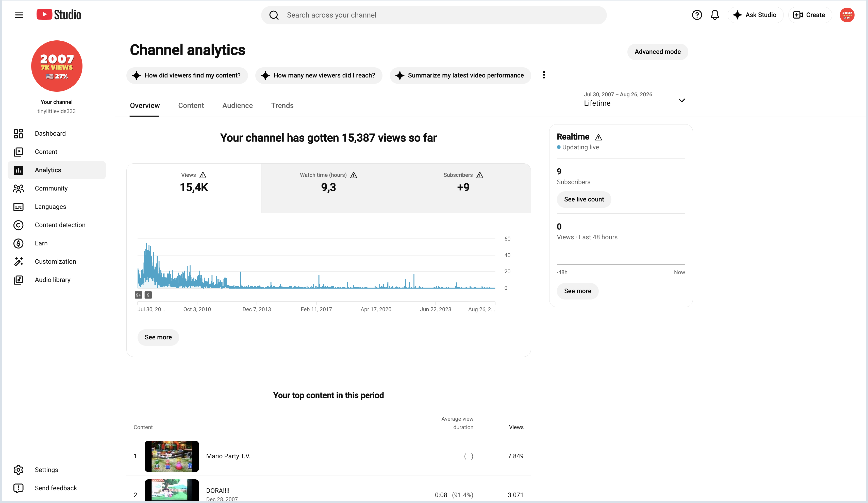The height and width of the screenshot is (503, 868).
Task: Click the 7 849 views value
Action: tap(515, 456)
